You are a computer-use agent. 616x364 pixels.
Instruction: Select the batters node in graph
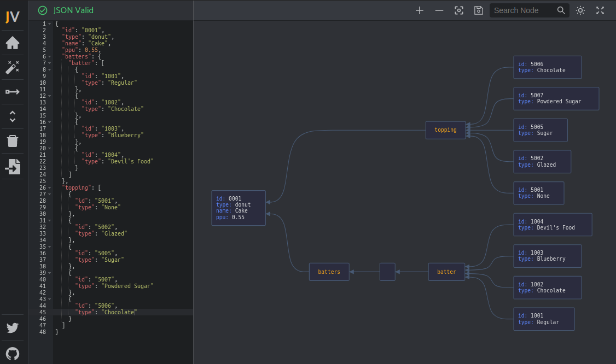pyautogui.click(x=329, y=272)
